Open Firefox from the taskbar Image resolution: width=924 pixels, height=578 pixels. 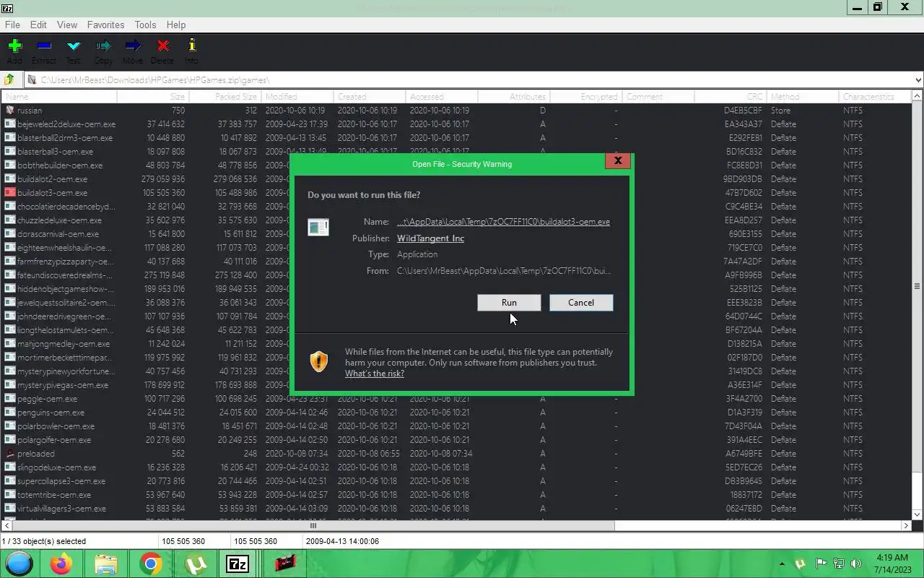pyautogui.click(x=61, y=564)
